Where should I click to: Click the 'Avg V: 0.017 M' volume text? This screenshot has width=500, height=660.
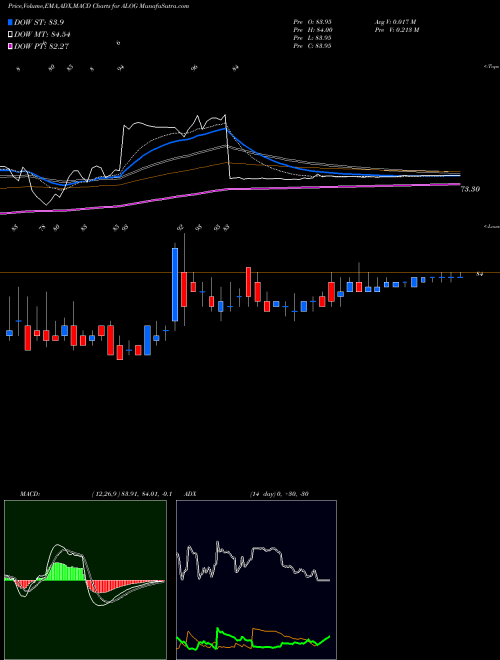click(x=395, y=22)
